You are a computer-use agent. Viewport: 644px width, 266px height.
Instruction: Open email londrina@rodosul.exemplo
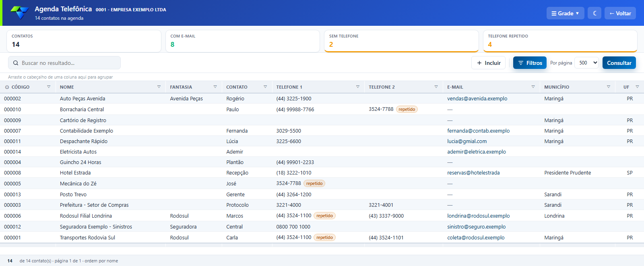pos(478,216)
